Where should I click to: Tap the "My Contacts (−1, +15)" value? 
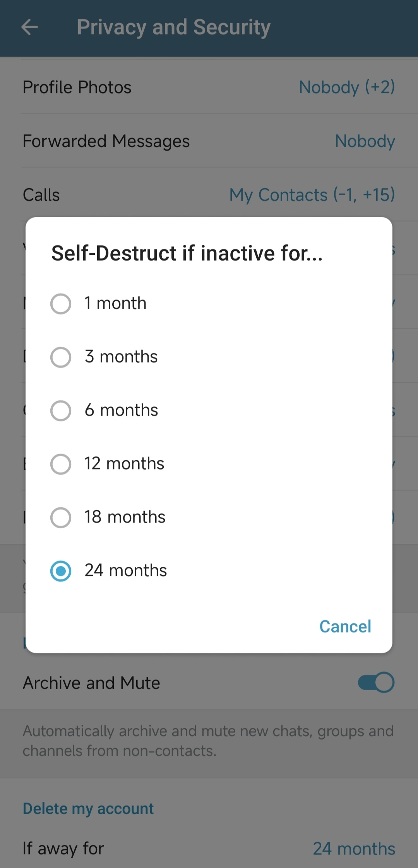tap(312, 195)
